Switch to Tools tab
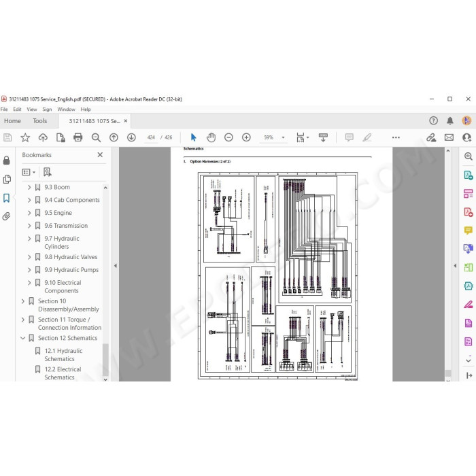 point(39,121)
